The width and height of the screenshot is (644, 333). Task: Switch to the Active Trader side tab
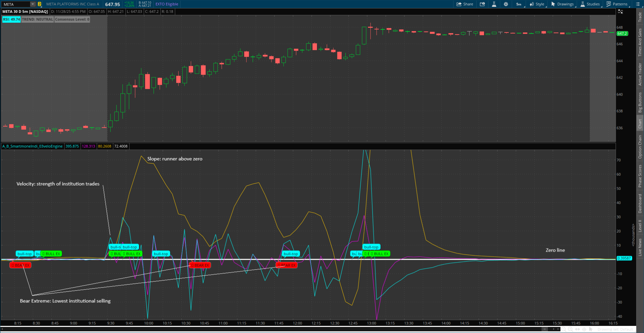640,74
